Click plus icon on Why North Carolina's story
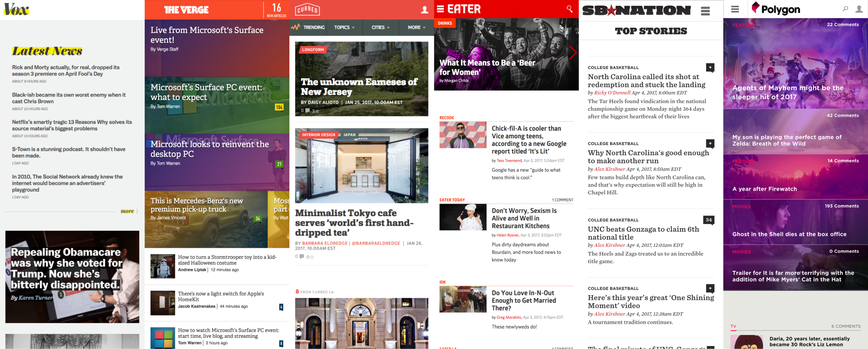The height and width of the screenshot is (349, 868). [x=710, y=143]
